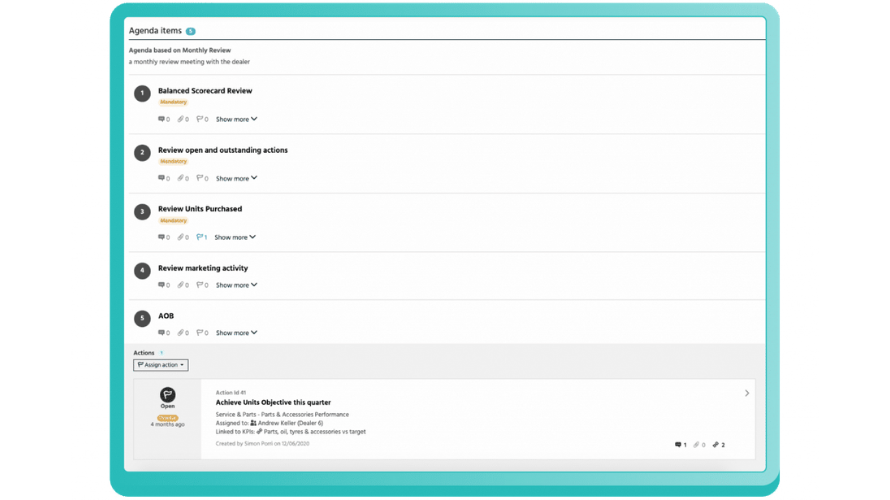The image size is (890, 500).
Task: Open the Assign action dropdown
Action: (x=161, y=365)
